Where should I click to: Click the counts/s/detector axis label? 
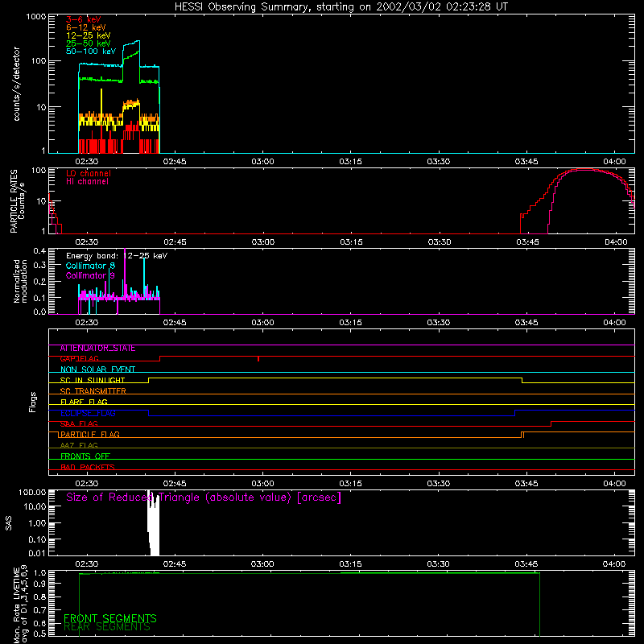(x=16, y=84)
